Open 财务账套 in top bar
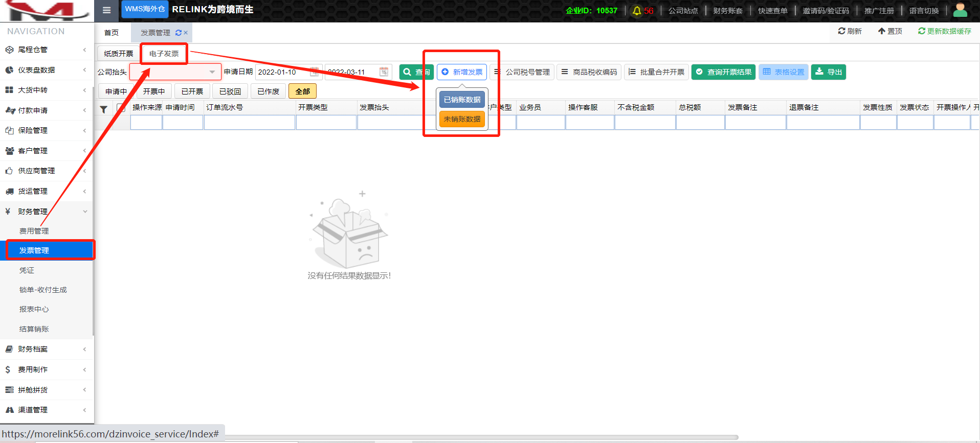 (x=728, y=11)
